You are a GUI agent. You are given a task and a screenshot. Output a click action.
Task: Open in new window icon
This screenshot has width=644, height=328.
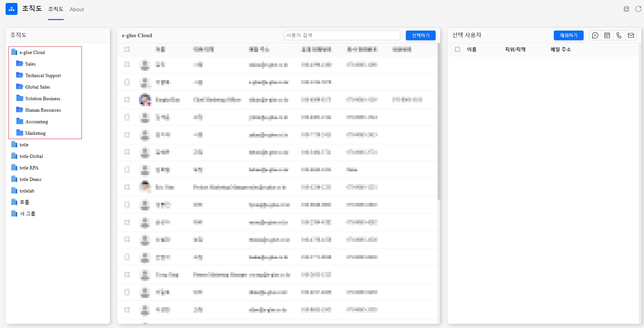tap(626, 9)
